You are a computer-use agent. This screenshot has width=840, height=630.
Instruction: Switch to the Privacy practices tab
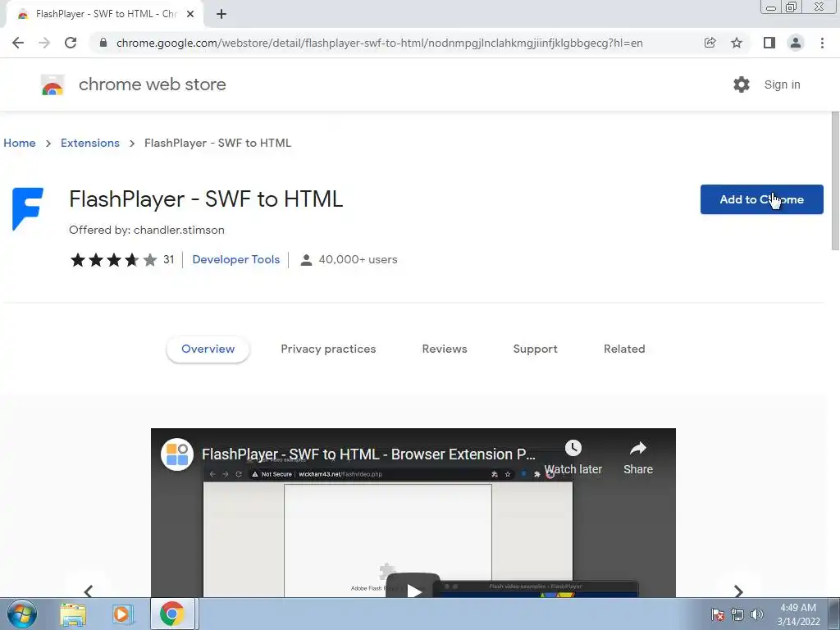tap(328, 349)
